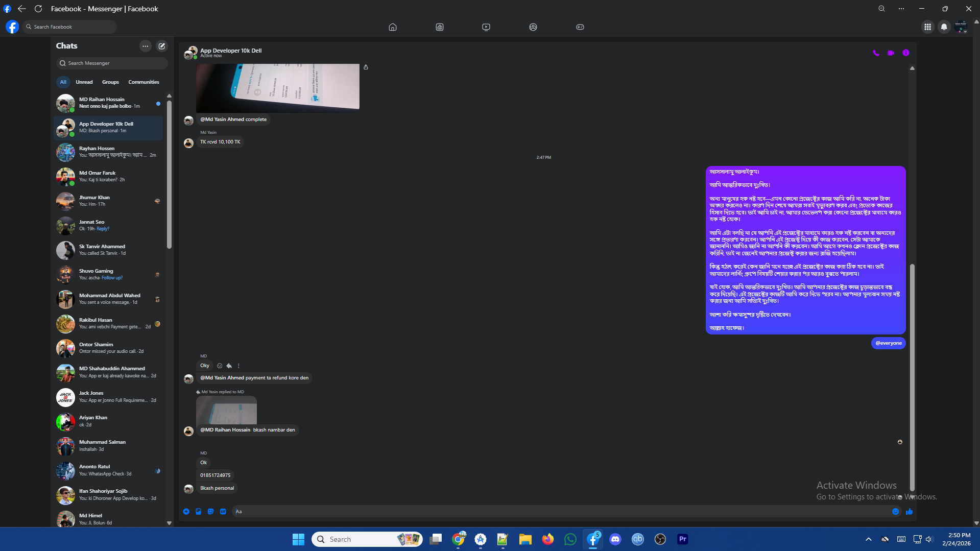980x551 pixels.
Task: Switch to the Groups filter
Action: click(110, 82)
